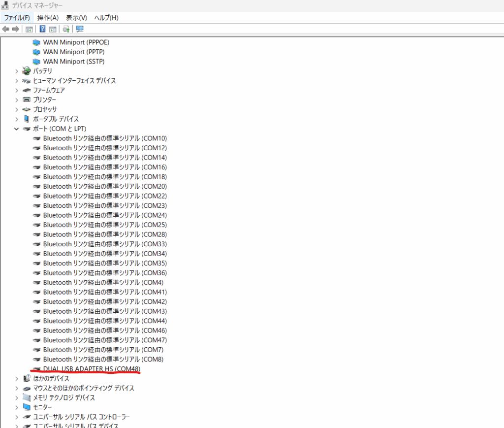Click the WAN Miniport (PPPOE) network icon
This screenshot has width=504, height=428.
click(x=36, y=42)
